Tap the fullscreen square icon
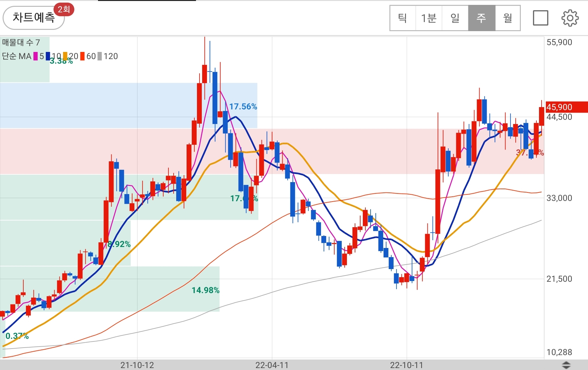588x370 pixels. tap(541, 18)
